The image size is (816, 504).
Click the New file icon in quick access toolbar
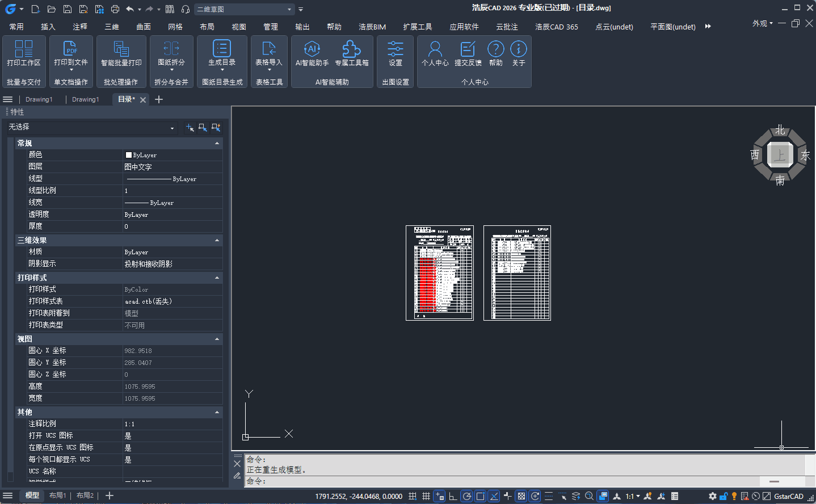tap(35, 9)
